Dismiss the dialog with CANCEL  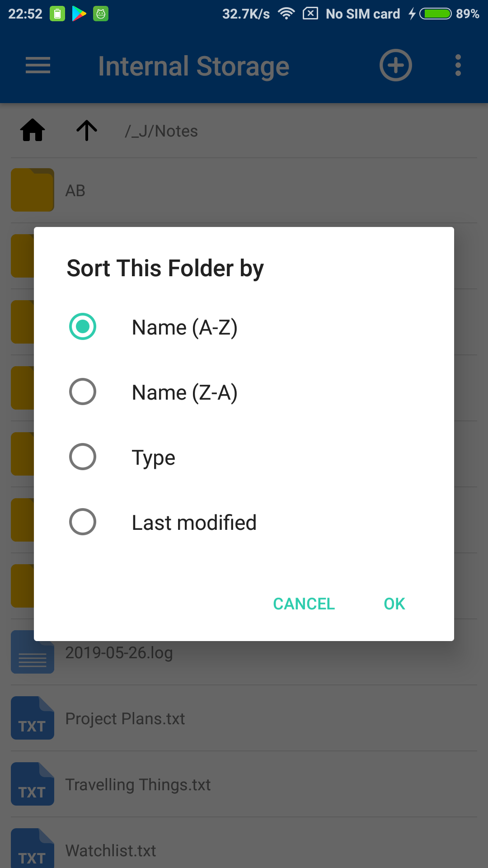(x=303, y=604)
